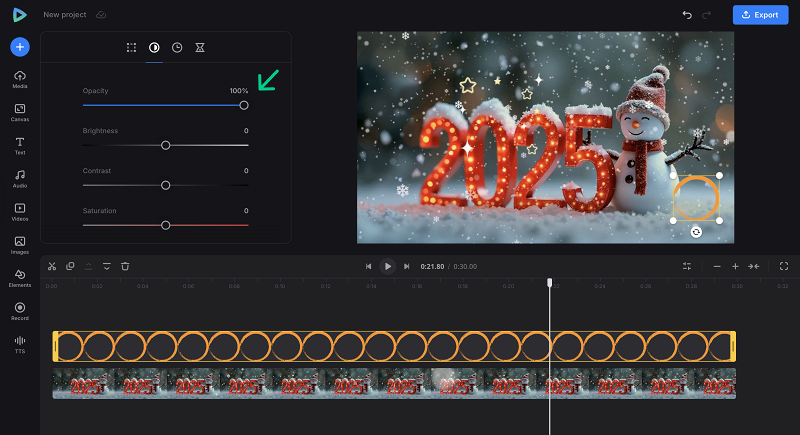Click the current time 0:21.80 display

click(432, 267)
